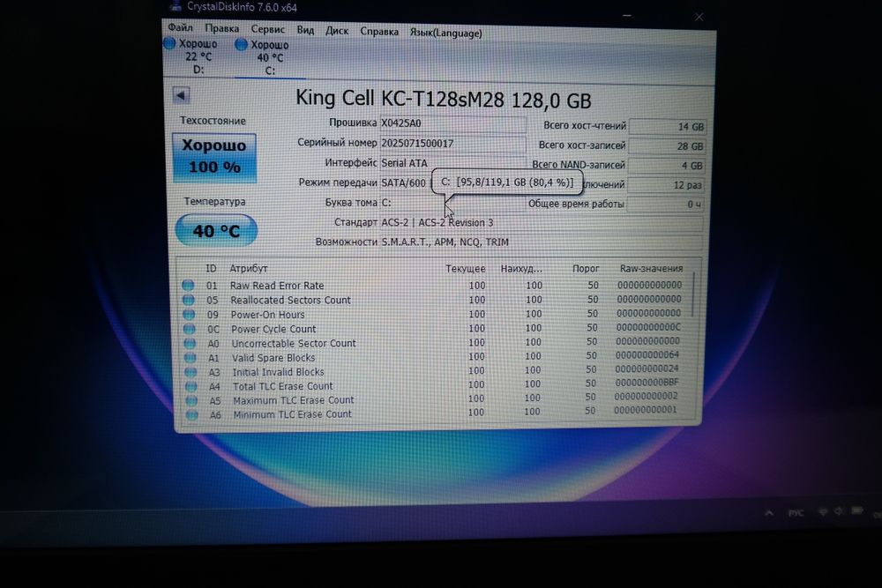Image resolution: width=882 pixels, height=588 pixels.
Task: Select the Raw Read Error Rate attribute text
Action: [277, 286]
